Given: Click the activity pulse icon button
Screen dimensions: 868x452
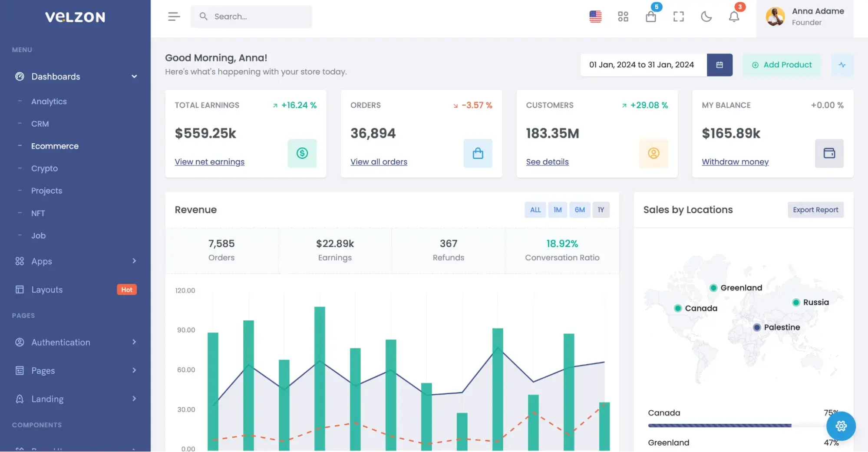Looking at the screenshot, I should click(x=842, y=65).
